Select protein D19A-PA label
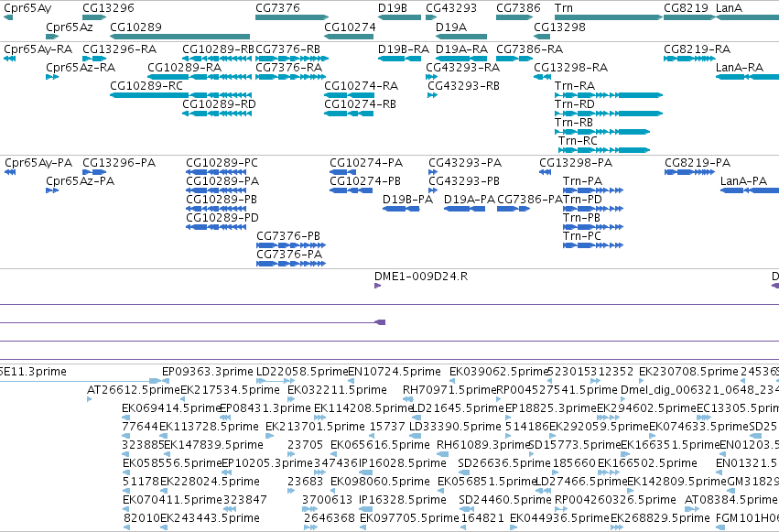This screenshot has width=779, height=532. tap(470, 200)
